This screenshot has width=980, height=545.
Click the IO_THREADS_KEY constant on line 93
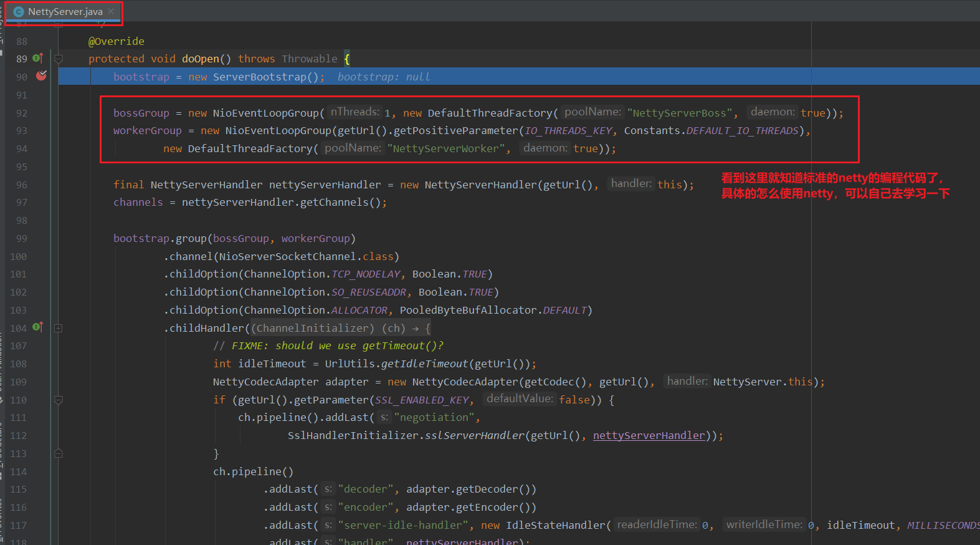click(568, 130)
